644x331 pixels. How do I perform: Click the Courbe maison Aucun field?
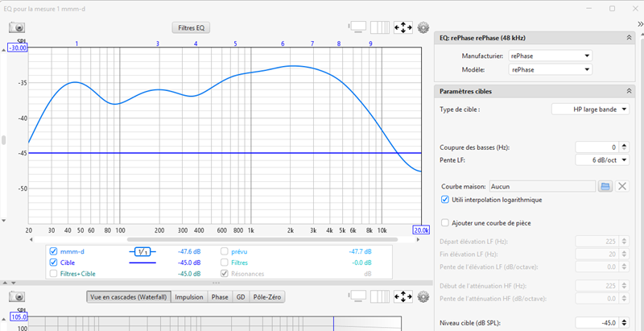point(542,187)
